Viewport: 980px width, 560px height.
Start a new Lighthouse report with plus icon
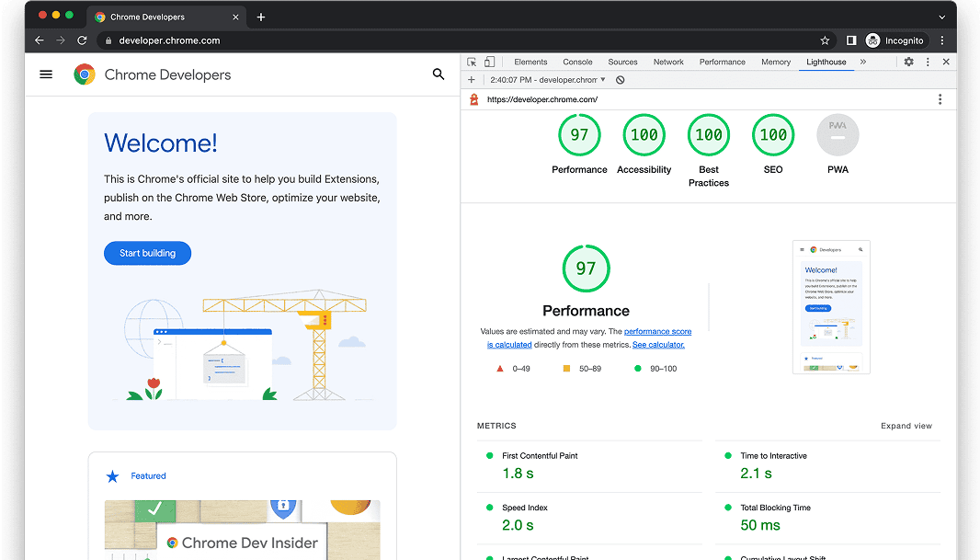472,80
